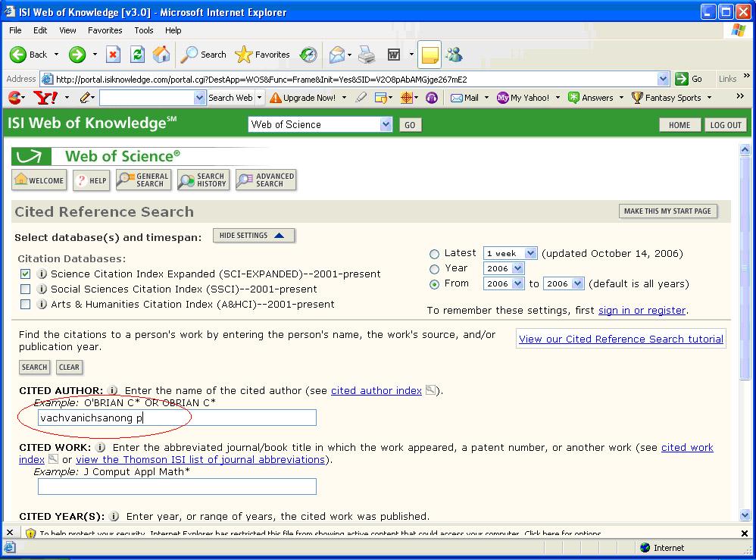
Task: Open the Tools menu
Action: pyautogui.click(x=144, y=30)
